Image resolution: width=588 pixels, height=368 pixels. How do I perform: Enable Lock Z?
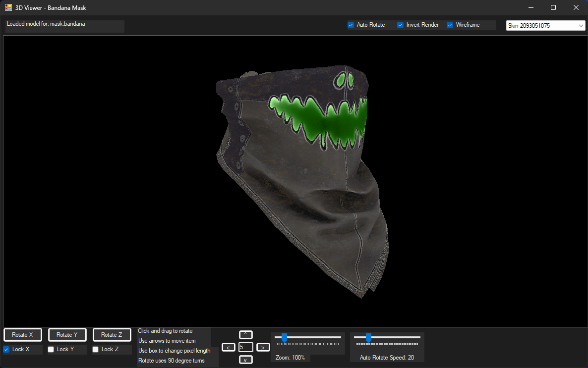95,349
